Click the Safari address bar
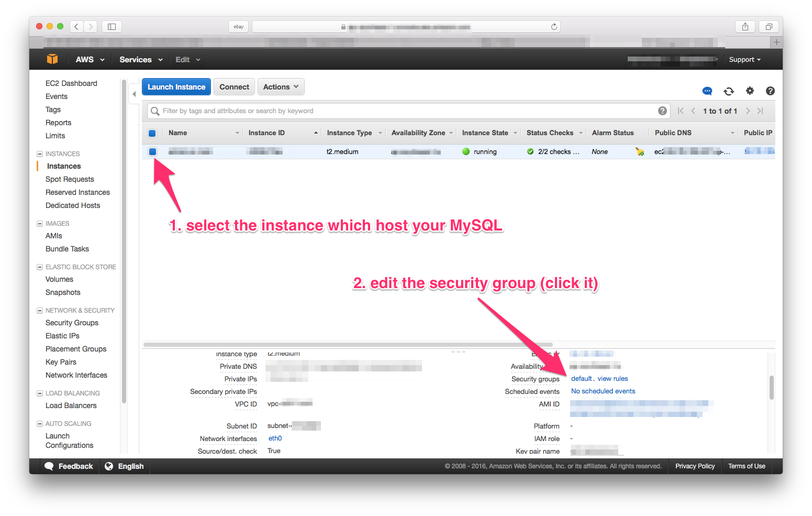 click(406, 27)
